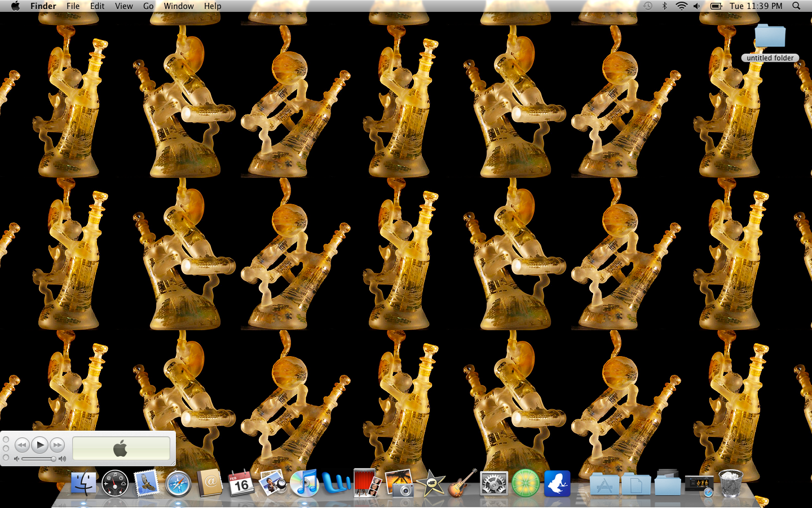Play music in iTunes mini player
The image size is (812, 508).
(x=39, y=445)
